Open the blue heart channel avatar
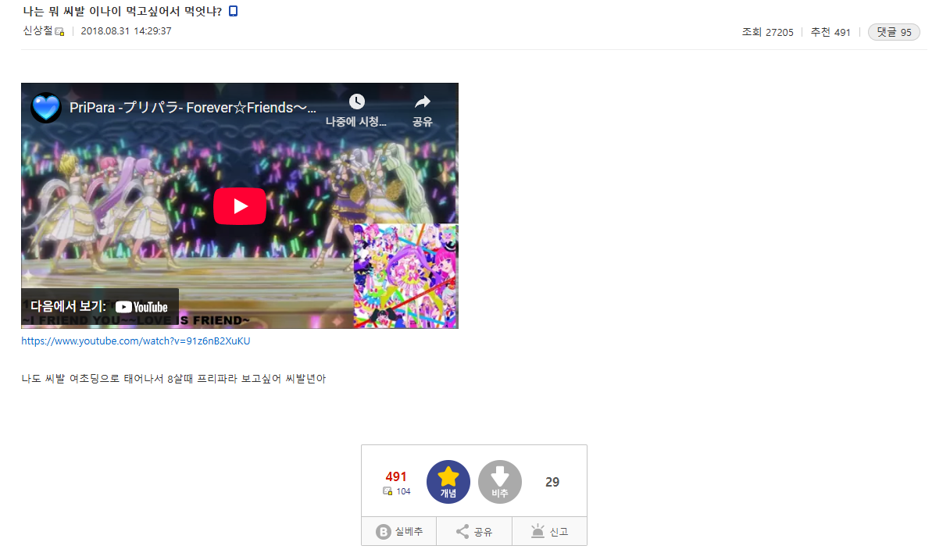This screenshot has height=560, width=950. point(46,107)
